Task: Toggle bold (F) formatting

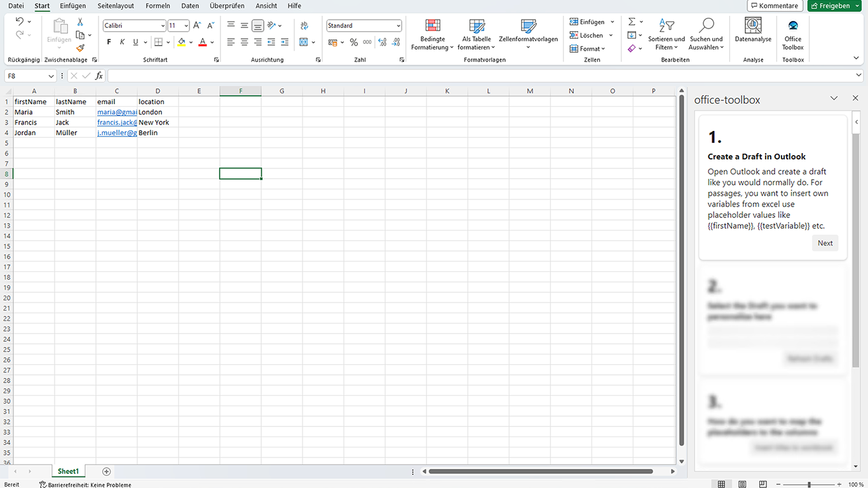Action: 109,42
